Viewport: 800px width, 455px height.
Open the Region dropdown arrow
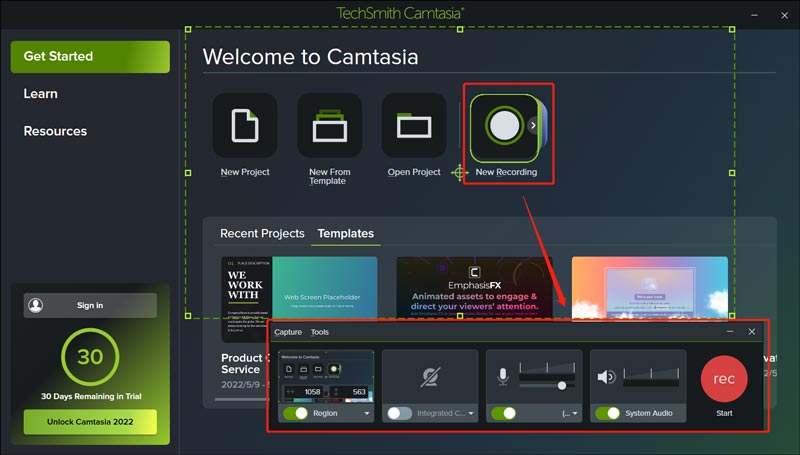click(x=366, y=413)
